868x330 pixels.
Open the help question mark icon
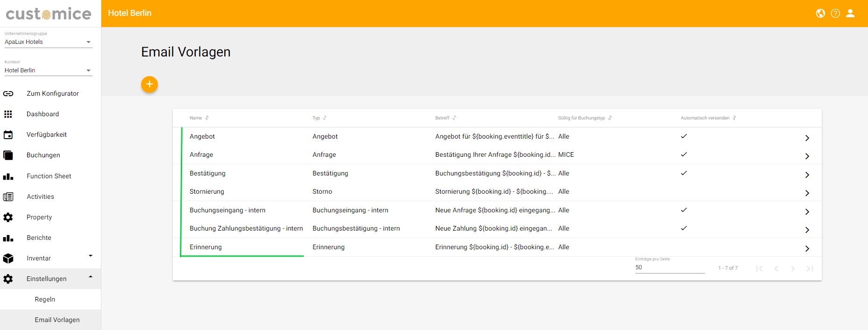point(835,14)
